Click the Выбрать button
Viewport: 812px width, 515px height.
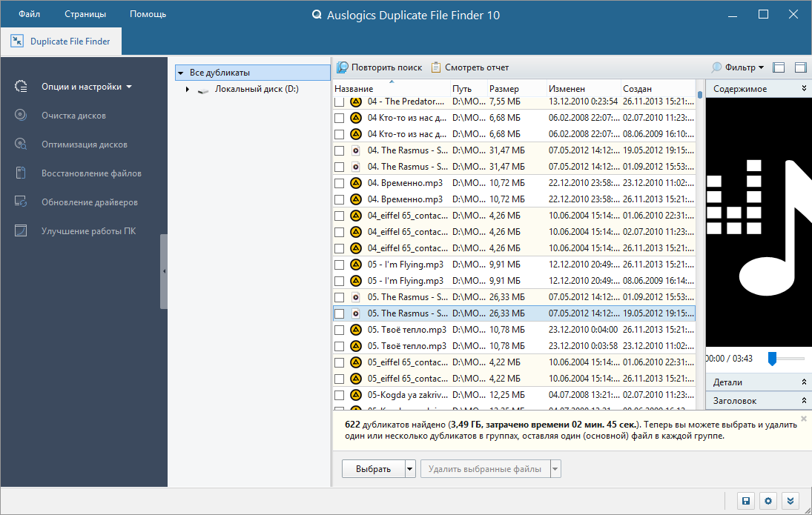[x=373, y=469]
